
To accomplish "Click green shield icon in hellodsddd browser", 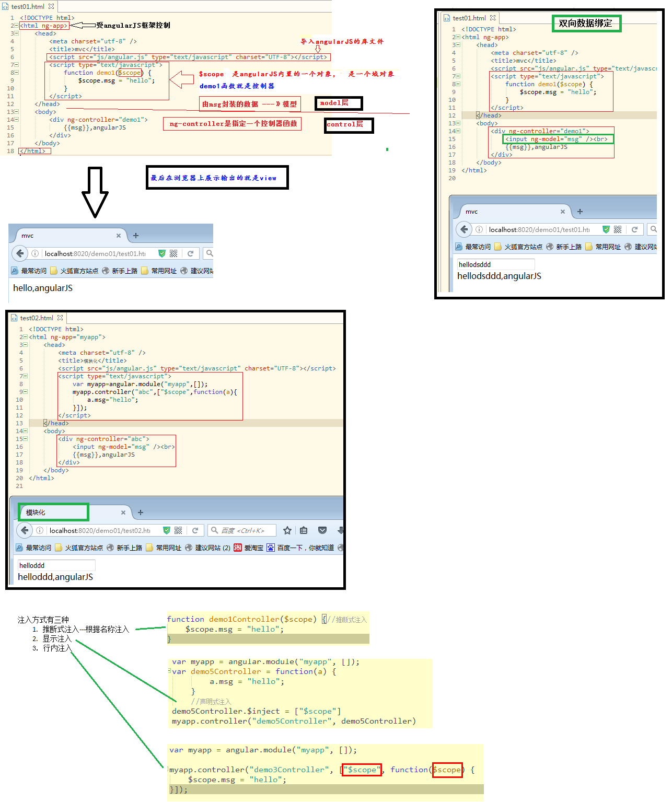I will point(606,229).
